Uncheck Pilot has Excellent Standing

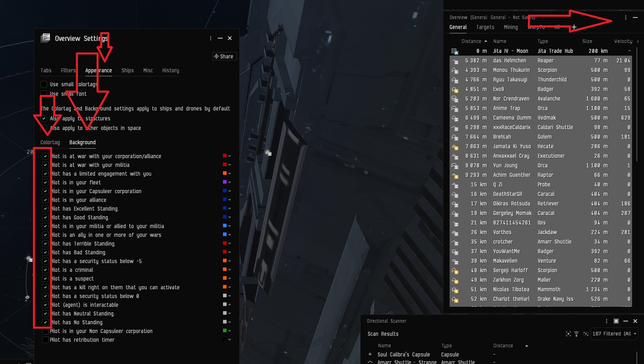(x=45, y=209)
